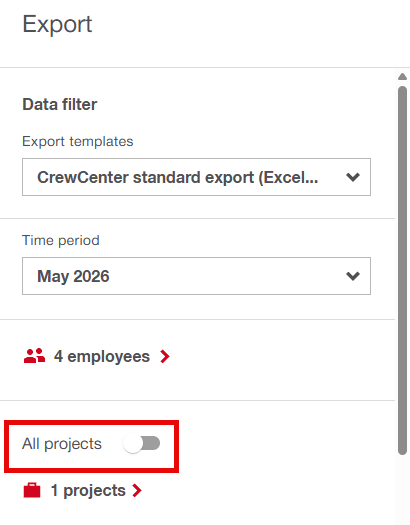This screenshot has width=410, height=525.
Task: Click the red arrow after 4 employees
Action: tap(165, 356)
